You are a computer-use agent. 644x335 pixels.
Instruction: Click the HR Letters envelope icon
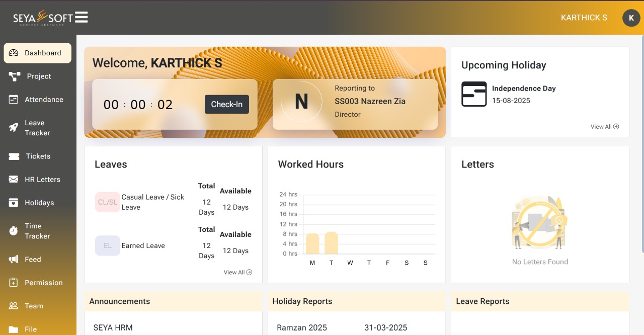tap(14, 180)
